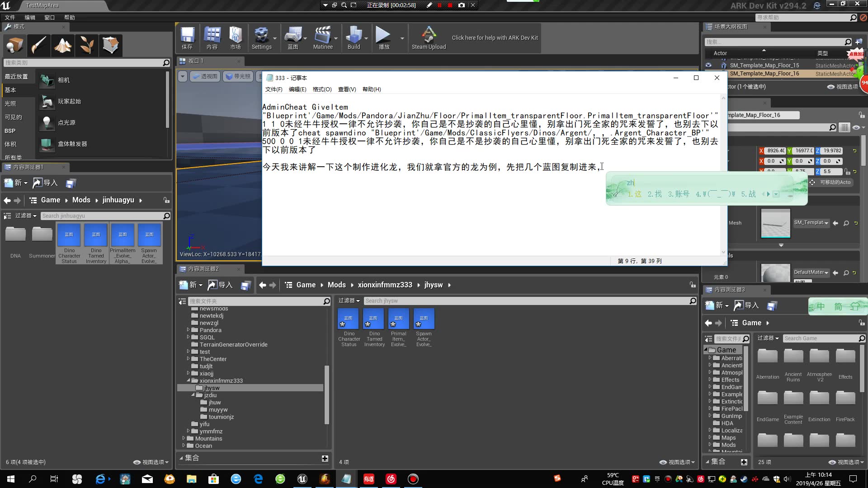Toggle the 带光照 lit viewport mode
The image size is (868, 488).
(x=238, y=76)
